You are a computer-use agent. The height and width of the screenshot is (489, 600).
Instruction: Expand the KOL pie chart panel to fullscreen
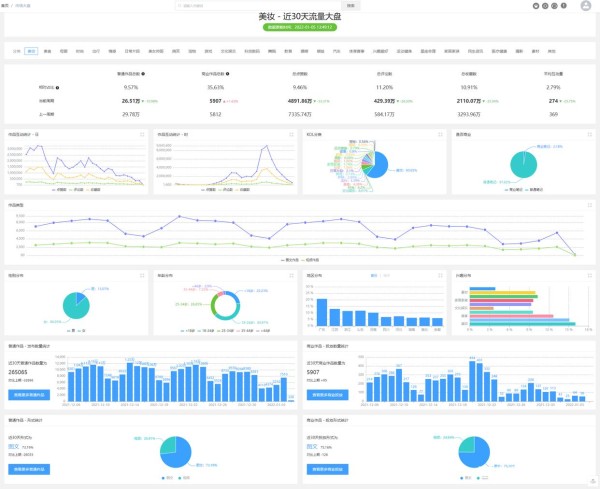[x=440, y=134]
